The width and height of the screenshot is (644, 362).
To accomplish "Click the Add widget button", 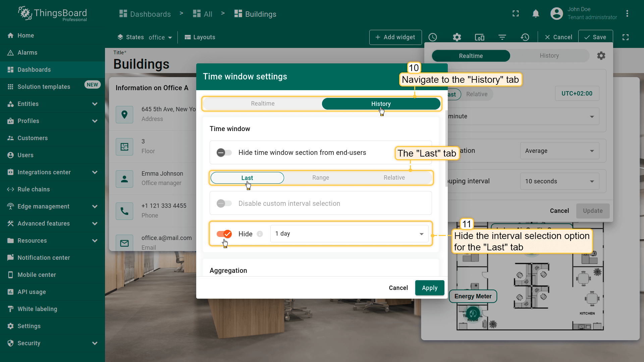I will (395, 37).
